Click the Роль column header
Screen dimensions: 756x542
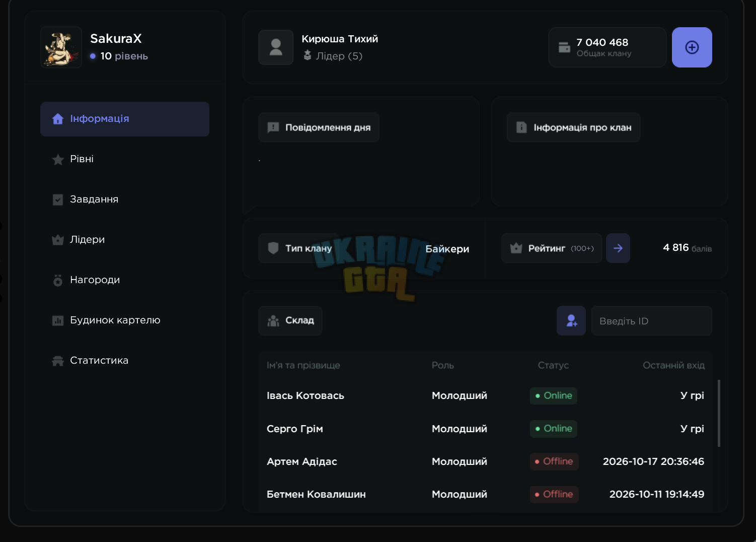pos(443,365)
